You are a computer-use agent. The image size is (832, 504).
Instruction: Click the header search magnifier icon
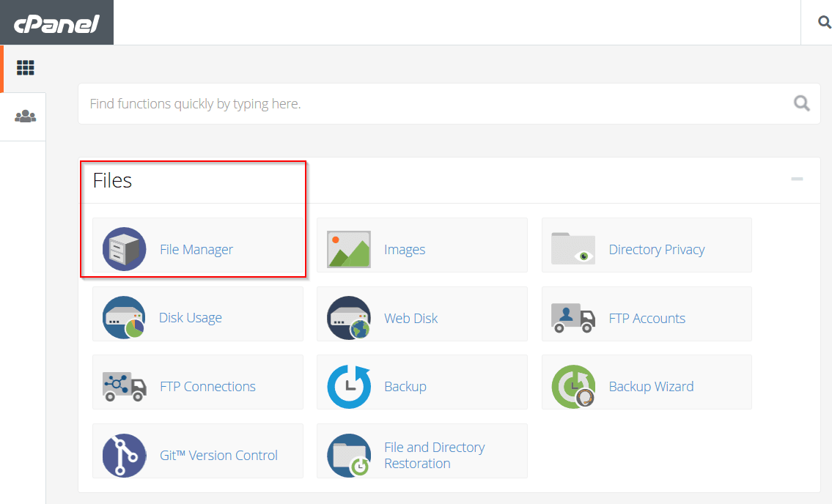click(x=824, y=22)
